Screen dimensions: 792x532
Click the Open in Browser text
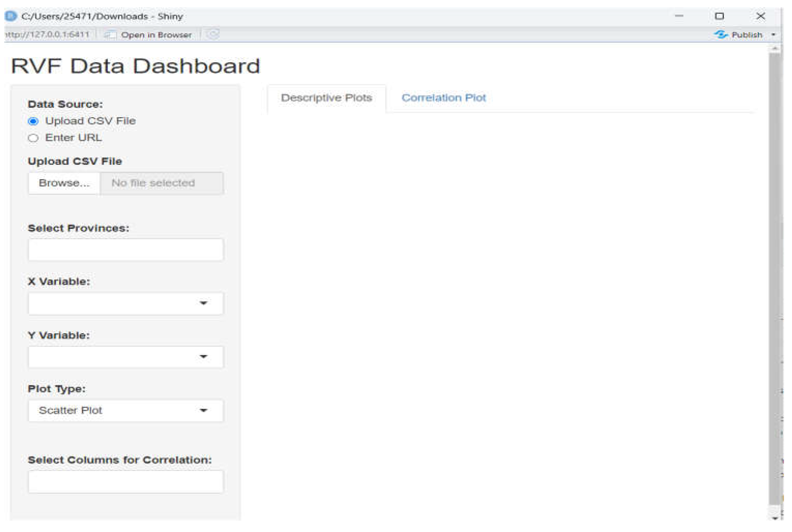click(156, 35)
